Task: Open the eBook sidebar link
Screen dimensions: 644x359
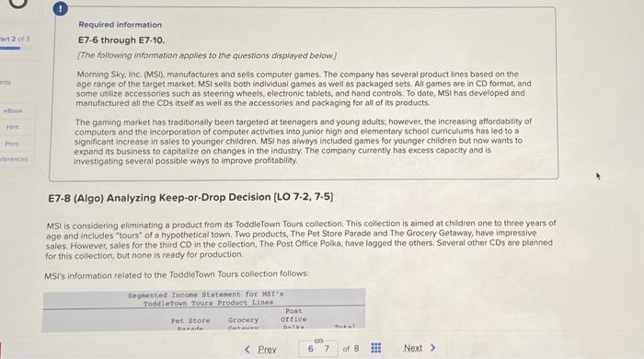Action: (x=13, y=110)
